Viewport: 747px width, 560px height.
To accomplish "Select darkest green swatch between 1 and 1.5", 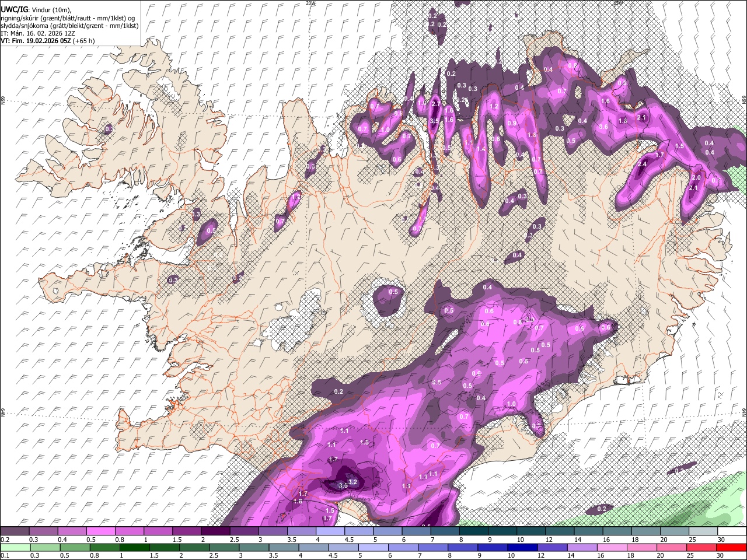I will pos(135,547).
